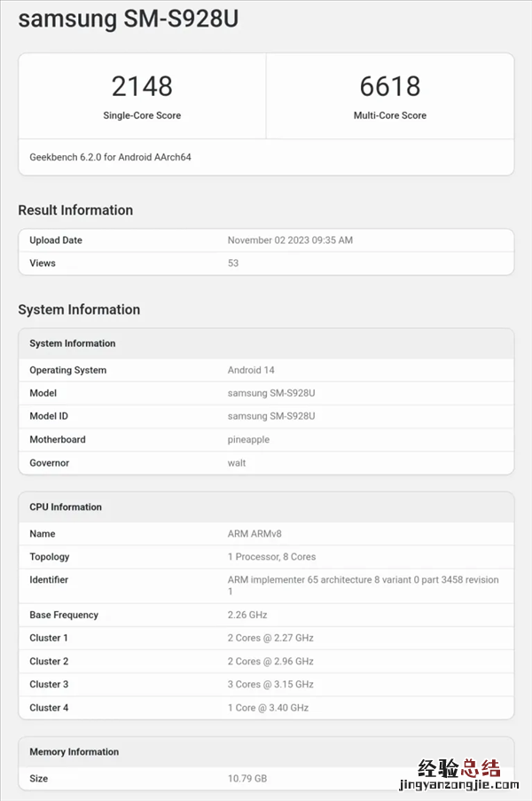Click the Governor value walt
This screenshot has width=532, height=801.
pos(237,463)
